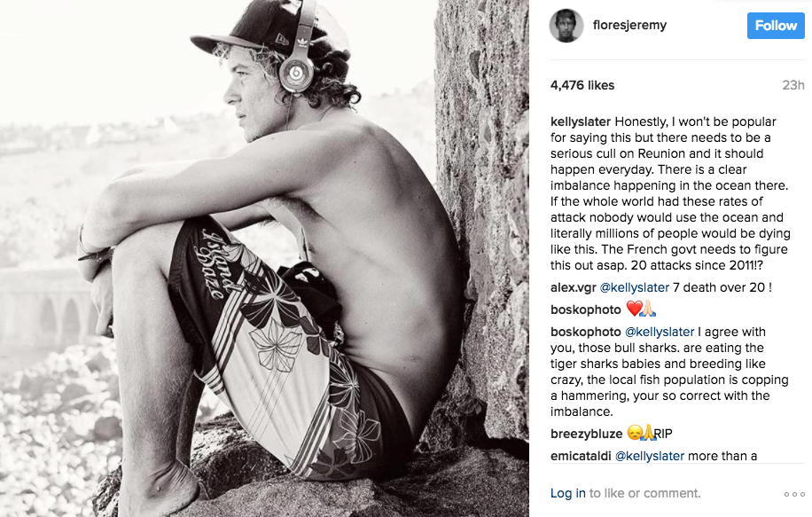This screenshot has height=517, width=812.
Task: Click the 'to like or comment' text field
Action: tap(644, 493)
